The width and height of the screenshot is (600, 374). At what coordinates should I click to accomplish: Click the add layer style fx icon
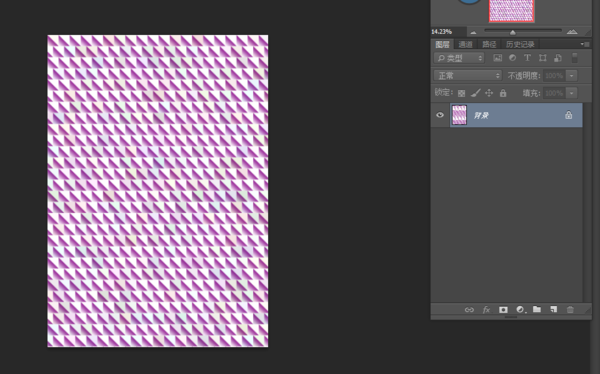pyautogui.click(x=486, y=309)
